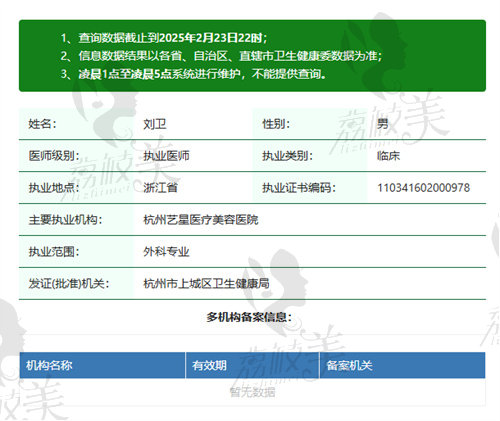Click the gender value 男
The width and height of the screenshot is (500, 421).
coord(383,124)
